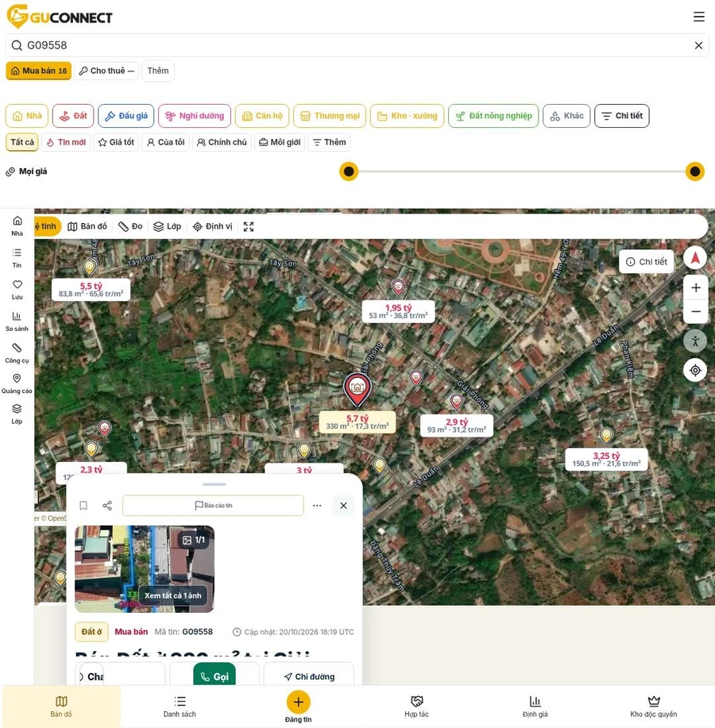Filter by Của tôi
Viewport: 715px width, 728px height.
pos(166,142)
